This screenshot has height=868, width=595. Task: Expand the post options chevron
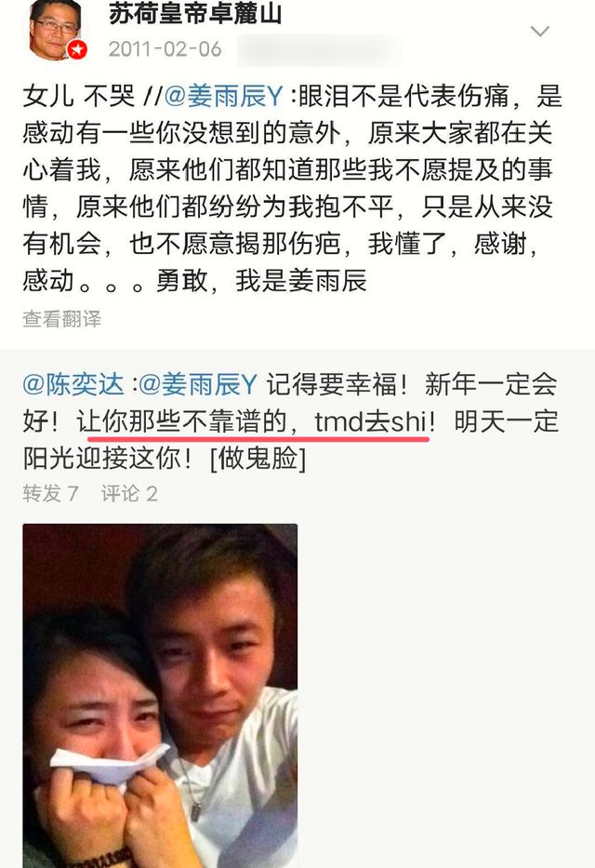540,31
